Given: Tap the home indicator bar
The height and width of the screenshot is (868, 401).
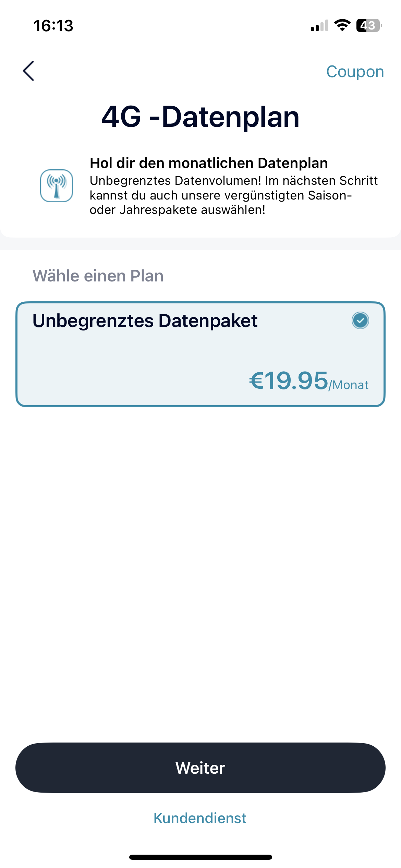Looking at the screenshot, I should [x=200, y=857].
